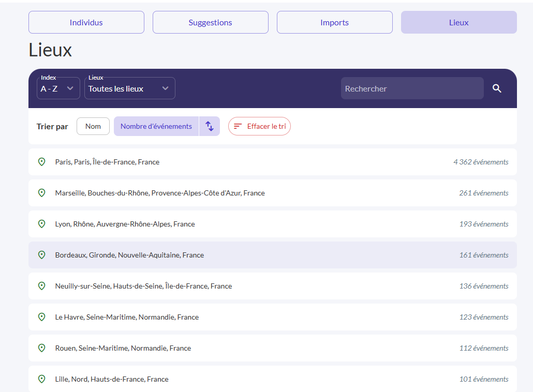Open the Index A - Z dropdown

pyautogui.click(x=58, y=88)
